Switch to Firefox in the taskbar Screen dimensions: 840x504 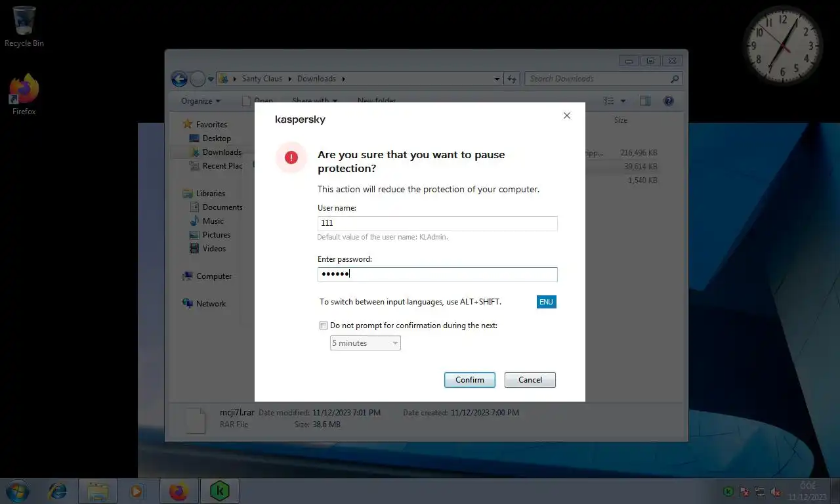178,491
